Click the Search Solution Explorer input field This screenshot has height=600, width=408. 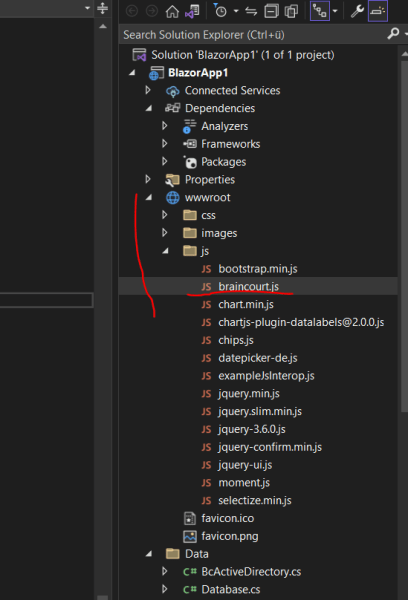pos(253,35)
